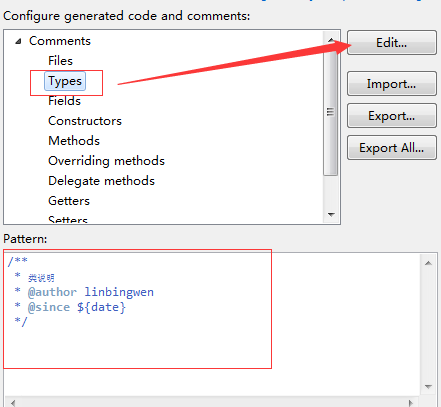Screen dimensions: 441x407
Task: Click the Export... button
Action: (392, 116)
